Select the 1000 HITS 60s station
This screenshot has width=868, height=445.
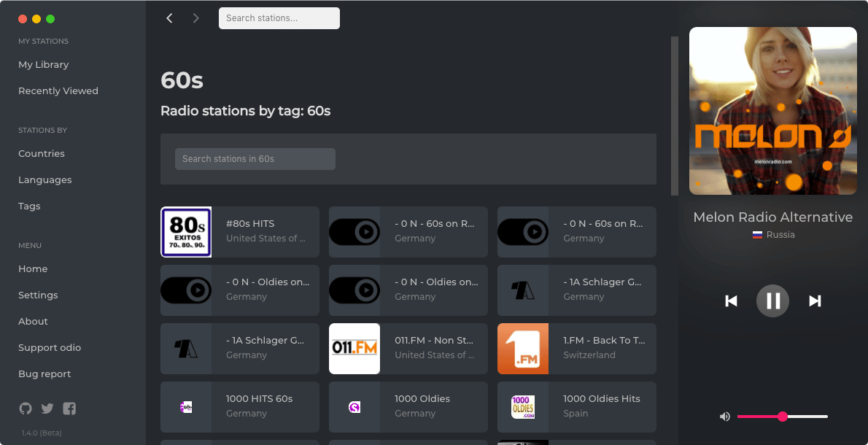240,407
